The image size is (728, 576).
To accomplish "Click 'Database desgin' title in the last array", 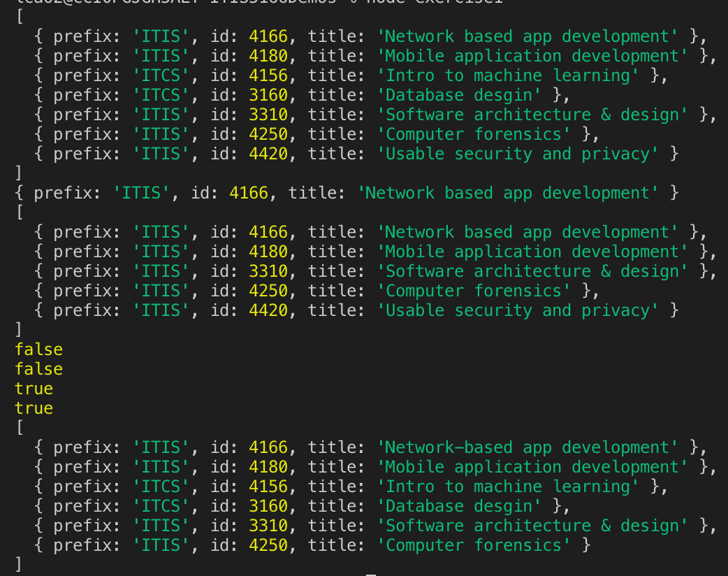I will point(459,506).
